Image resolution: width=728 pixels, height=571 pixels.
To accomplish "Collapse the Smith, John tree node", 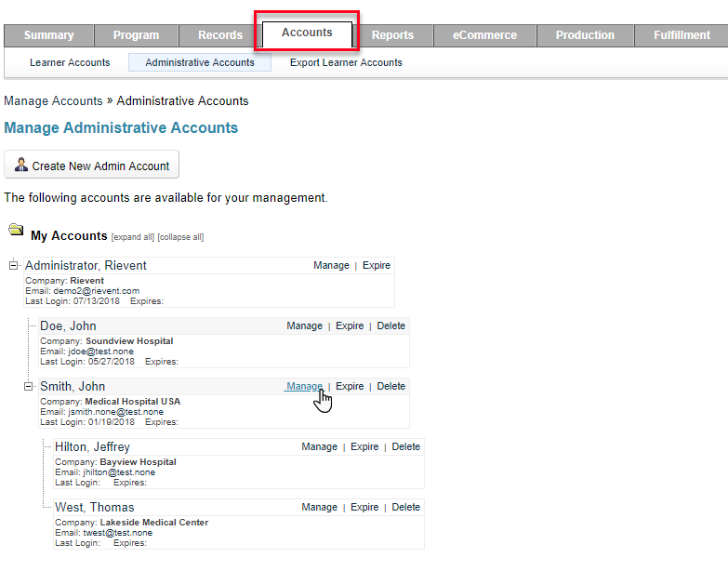I will click(x=28, y=386).
